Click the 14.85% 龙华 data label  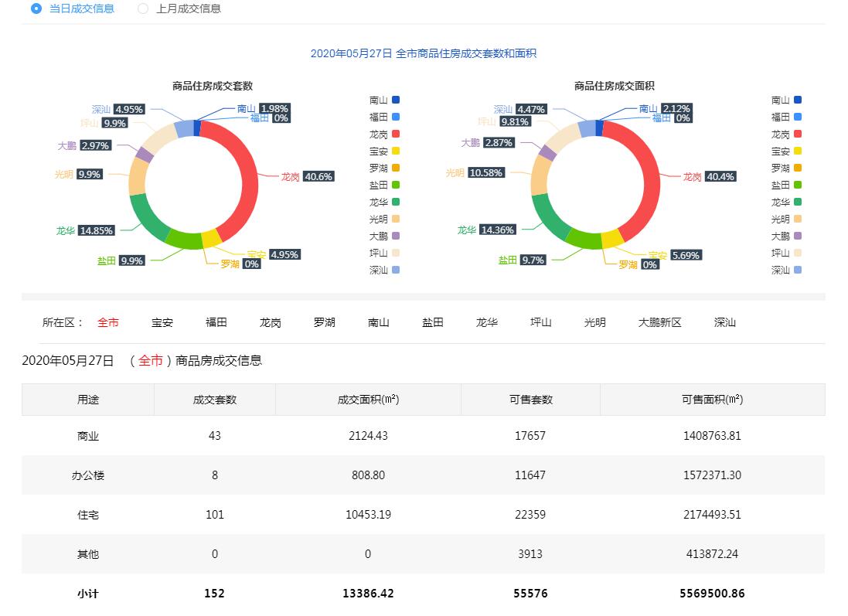(97, 230)
